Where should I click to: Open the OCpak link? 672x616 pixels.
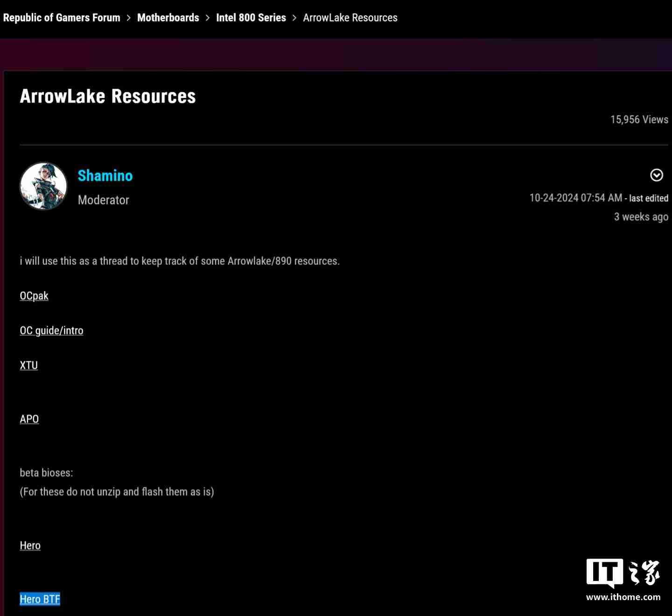(34, 296)
